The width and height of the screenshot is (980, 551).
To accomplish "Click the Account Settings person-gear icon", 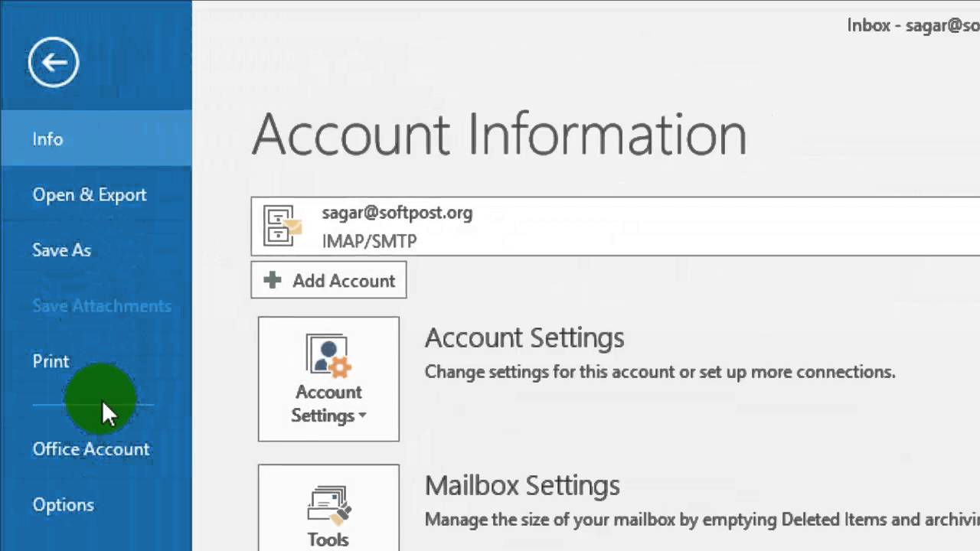I will 328,356.
